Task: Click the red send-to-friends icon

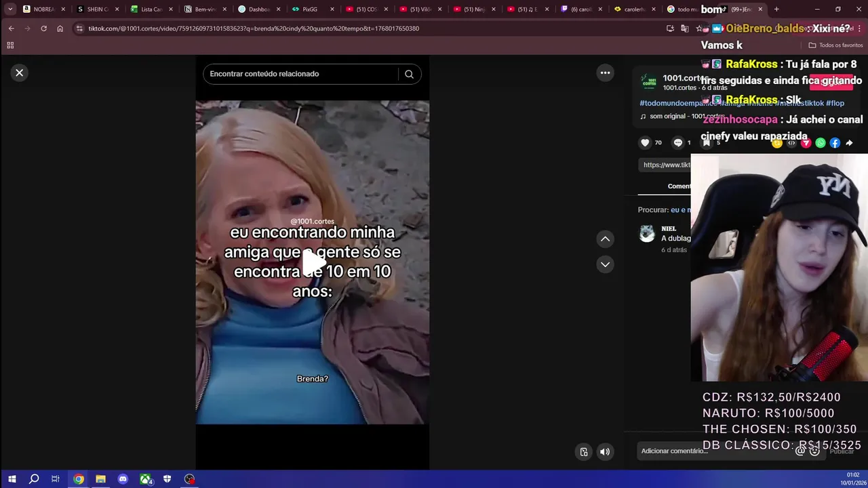Action: click(x=806, y=143)
